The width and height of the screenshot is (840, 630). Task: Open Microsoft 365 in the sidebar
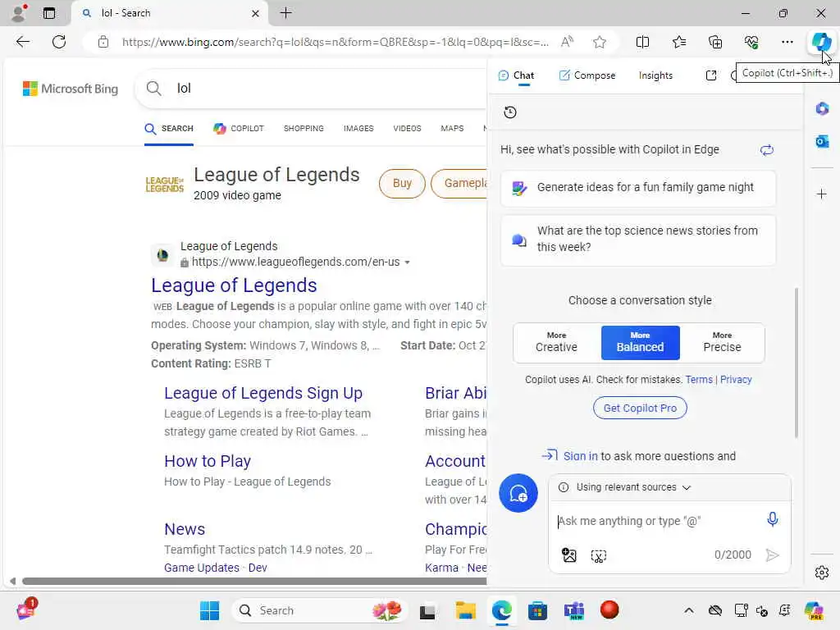[x=822, y=109]
